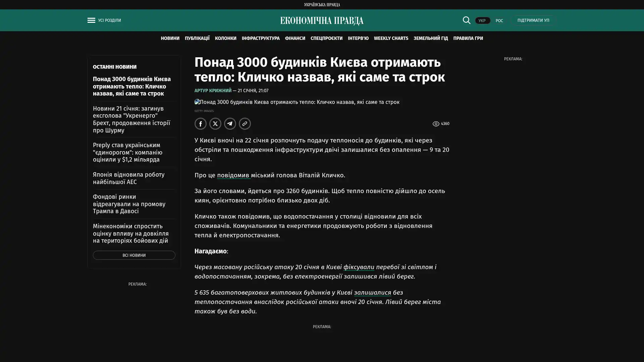Share article via Telegram icon
Viewport: 644px width, 362px height.
point(230,124)
